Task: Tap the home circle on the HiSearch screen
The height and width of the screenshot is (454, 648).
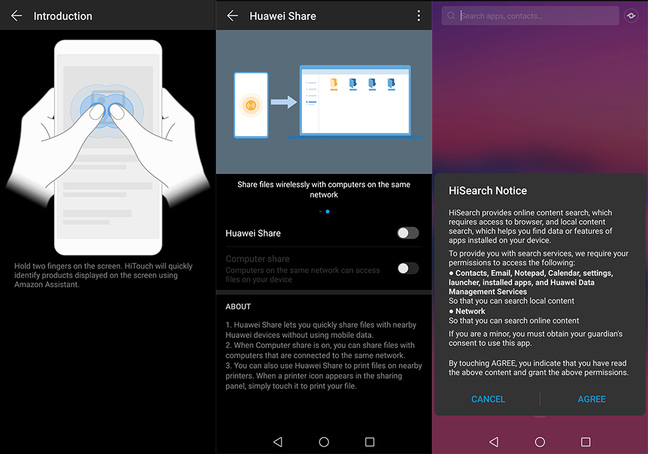Action: tap(540, 442)
